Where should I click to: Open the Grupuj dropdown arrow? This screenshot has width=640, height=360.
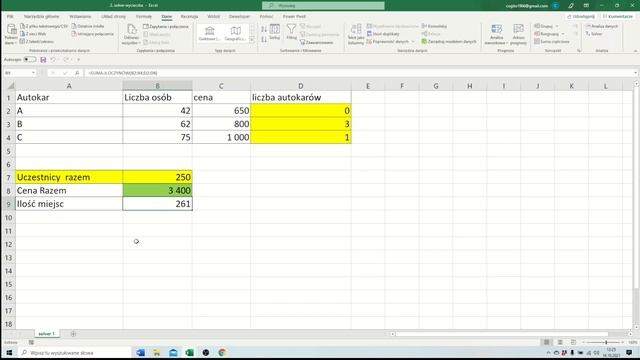557,27
